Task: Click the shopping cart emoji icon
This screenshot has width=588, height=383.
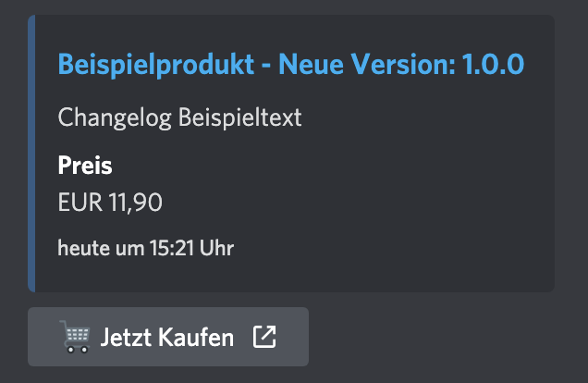Action: click(x=75, y=337)
